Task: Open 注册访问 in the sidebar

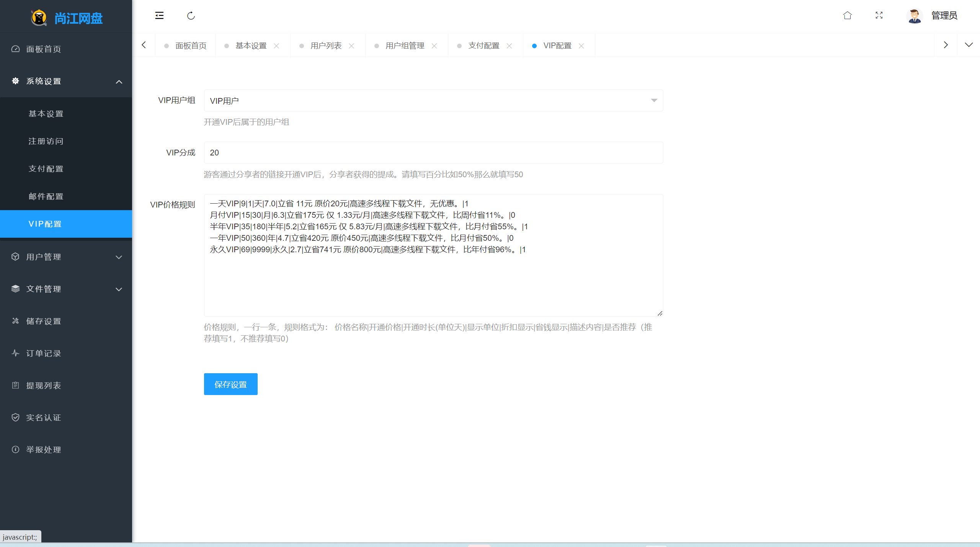Action: 66,141
